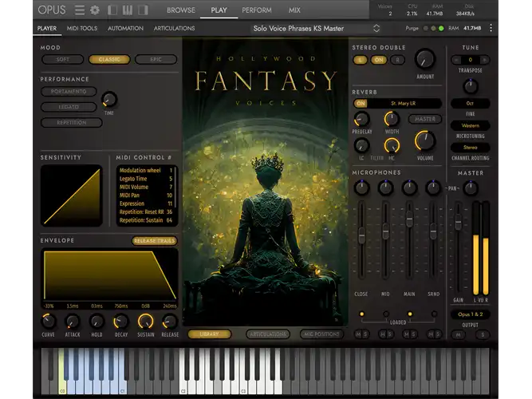The height and width of the screenshot is (399, 532).
Task: Switch to the Mix page
Action: tap(294, 10)
